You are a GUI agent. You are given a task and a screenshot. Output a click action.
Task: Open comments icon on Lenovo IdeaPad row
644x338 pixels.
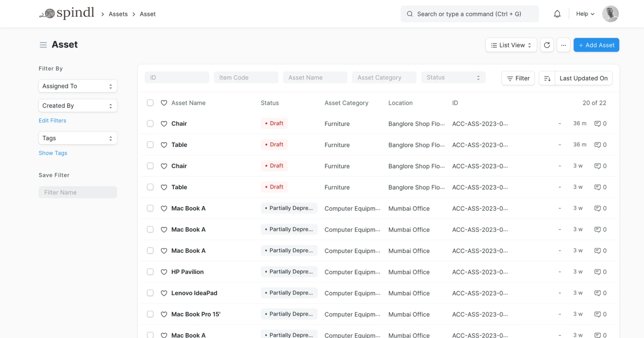[x=597, y=293]
